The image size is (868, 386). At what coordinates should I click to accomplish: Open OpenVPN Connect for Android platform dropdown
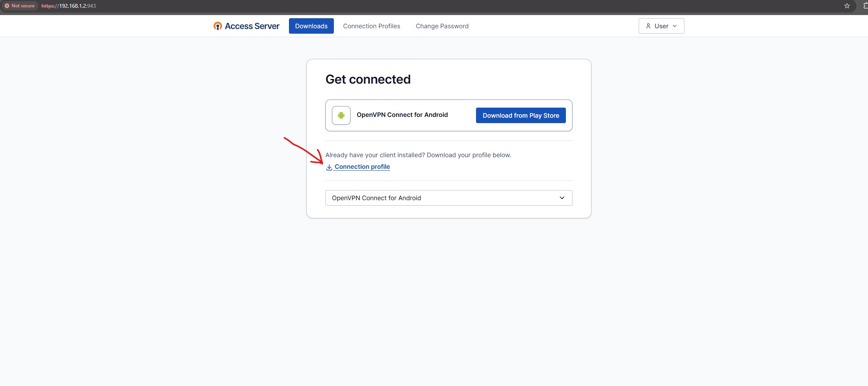(x=449, y=198)
